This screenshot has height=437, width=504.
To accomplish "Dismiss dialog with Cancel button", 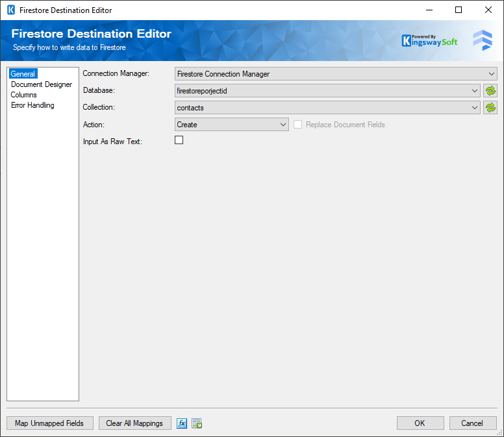I will 473,423.
